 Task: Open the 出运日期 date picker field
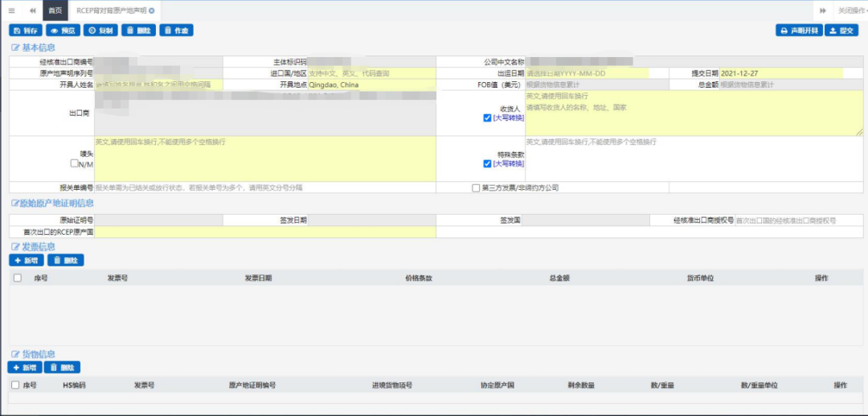[x=587, y=73]
